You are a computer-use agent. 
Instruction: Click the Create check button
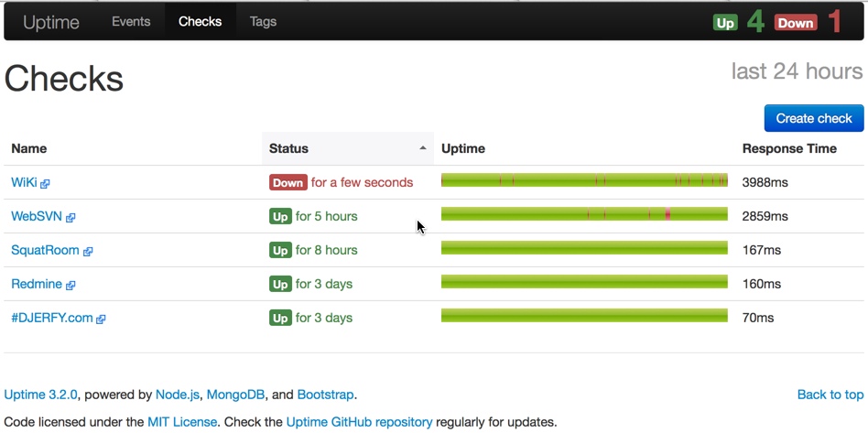click(x=814, y=118)
